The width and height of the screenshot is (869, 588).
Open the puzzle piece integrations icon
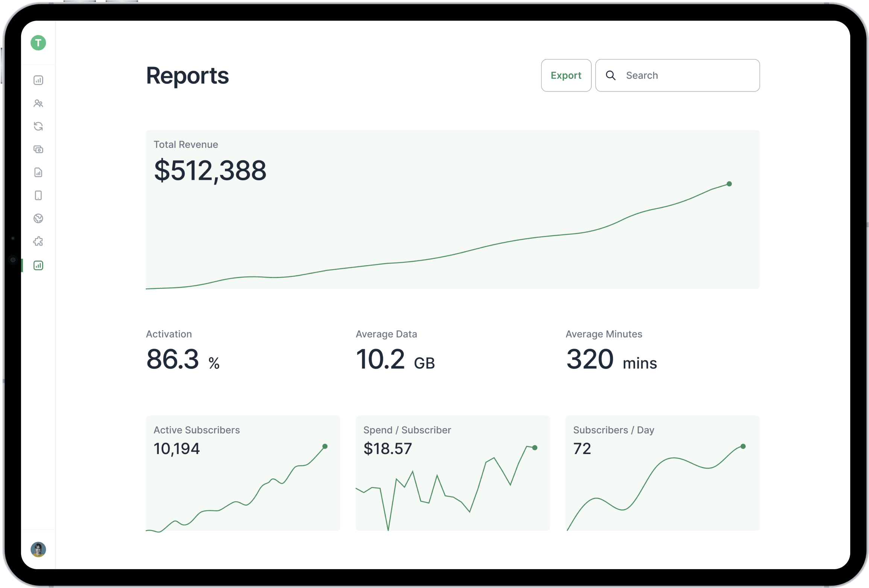pos(38,242)
